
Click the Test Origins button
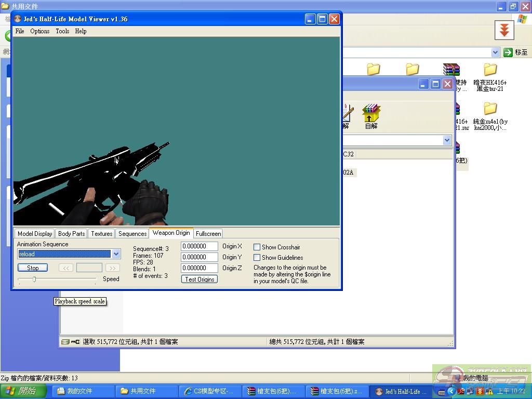coord(199,280)
